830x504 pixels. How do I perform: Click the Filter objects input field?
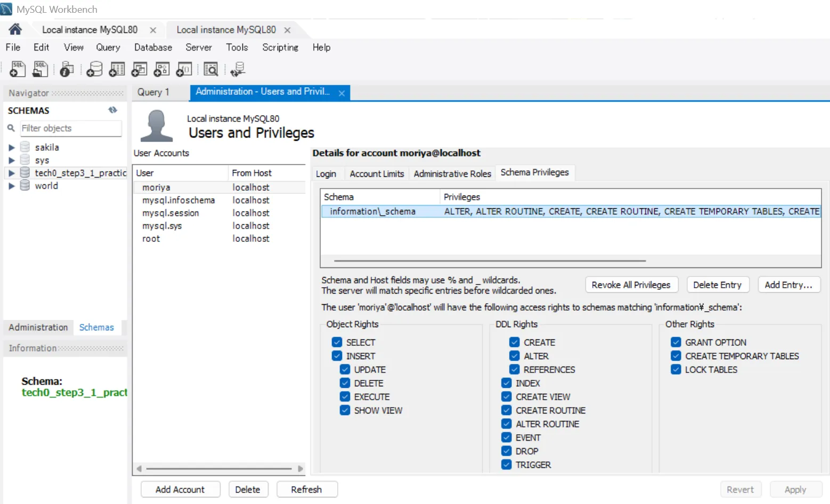click(x=71, y=128)
